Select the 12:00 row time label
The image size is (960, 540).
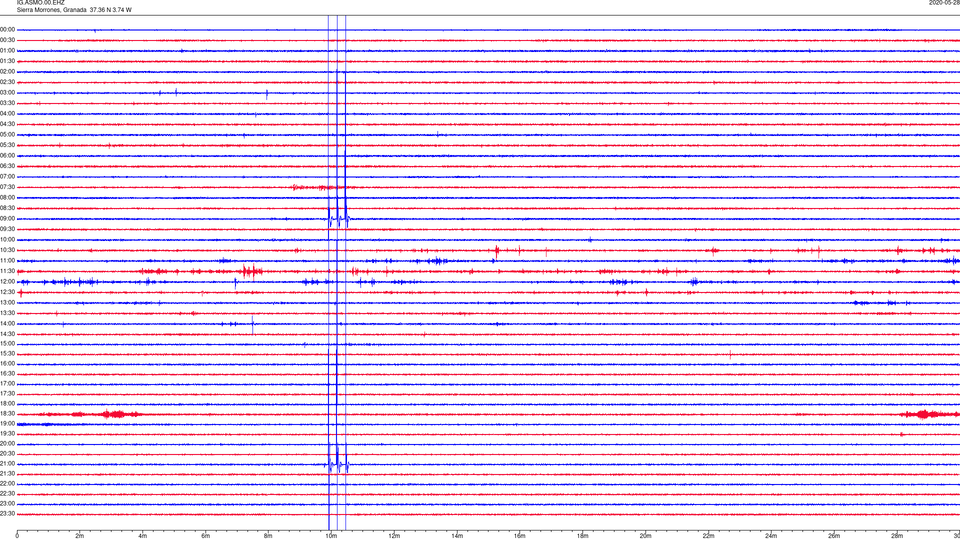7,282
